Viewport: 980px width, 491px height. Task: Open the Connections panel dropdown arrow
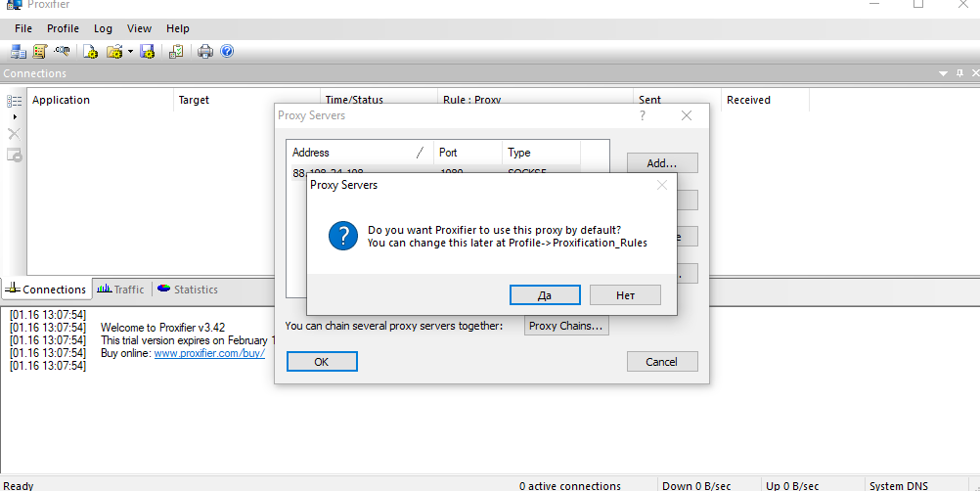[943, 73]
